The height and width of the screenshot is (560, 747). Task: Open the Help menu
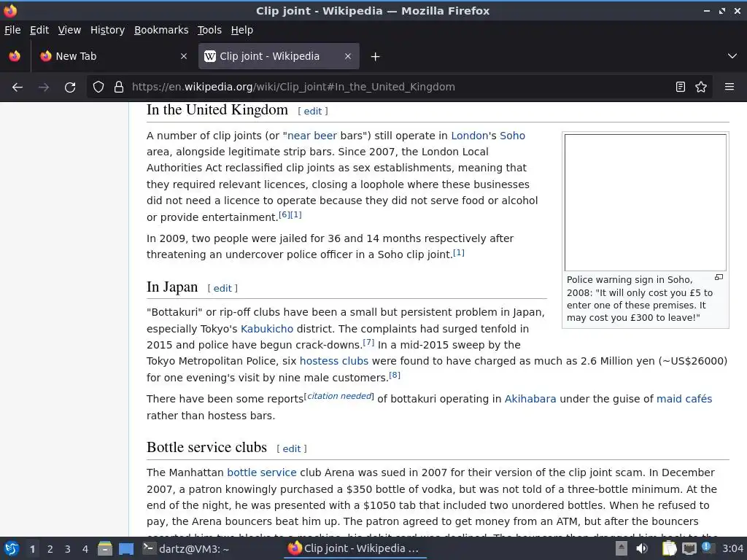(x=242, y=30)
